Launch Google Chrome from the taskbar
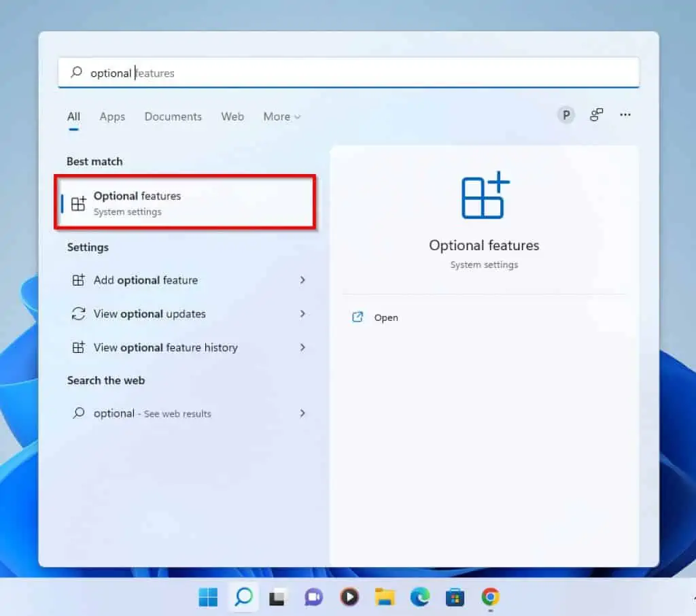The width and height of the screenshot is (696, 616). pos(490,597)
